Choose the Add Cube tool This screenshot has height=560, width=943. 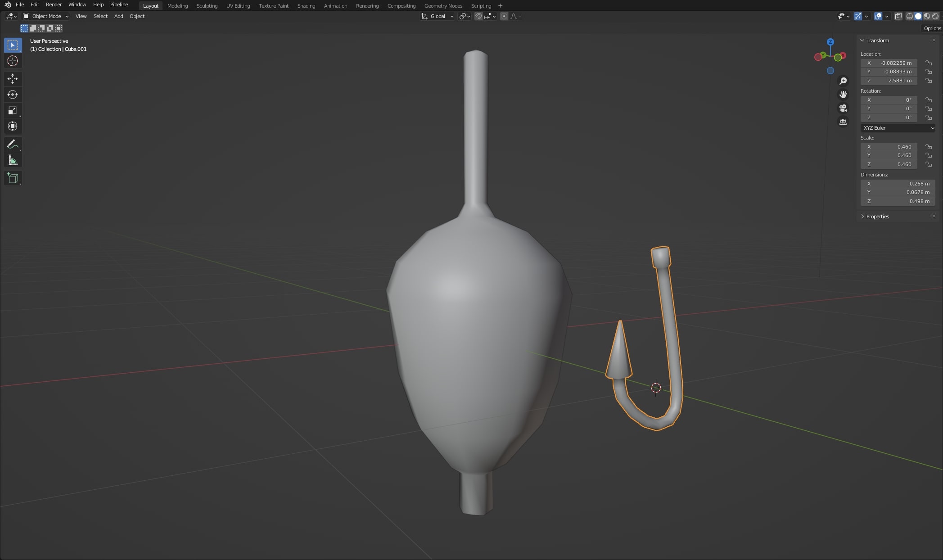[13, 178]
